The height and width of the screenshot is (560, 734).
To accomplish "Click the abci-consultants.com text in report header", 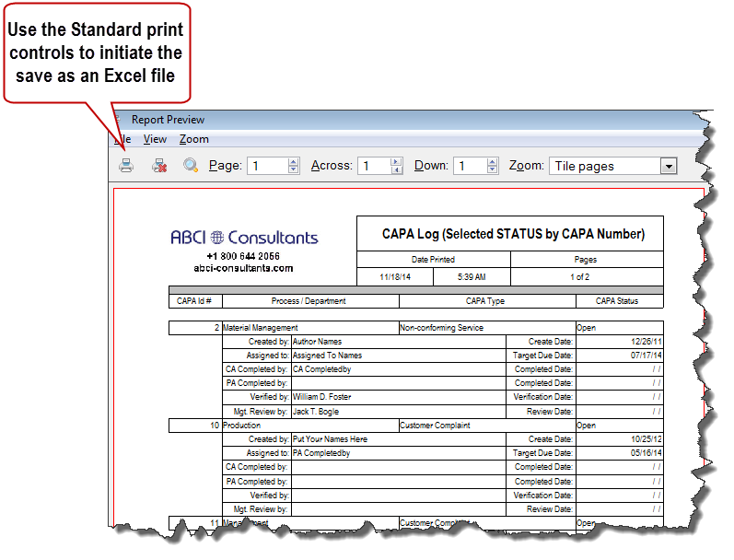I will (243, 268).
